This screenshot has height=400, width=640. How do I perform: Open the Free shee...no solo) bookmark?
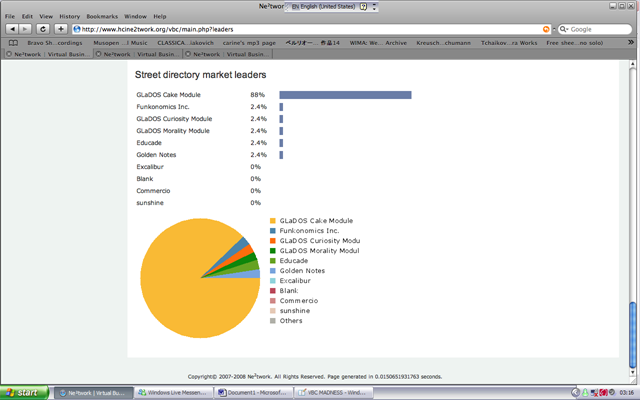[574, 43]
